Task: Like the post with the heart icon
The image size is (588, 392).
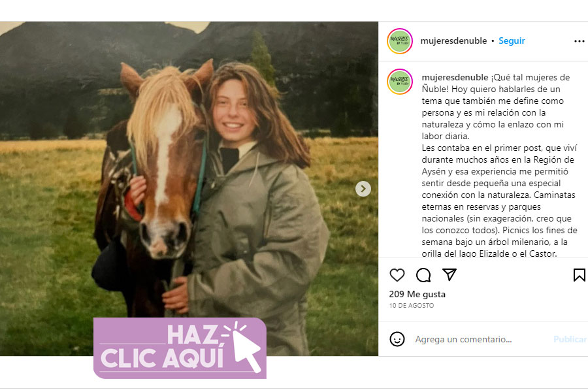Action: coord(397,275)
